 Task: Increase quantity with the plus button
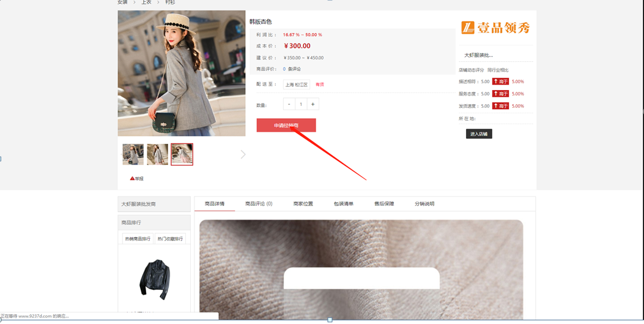313,105
